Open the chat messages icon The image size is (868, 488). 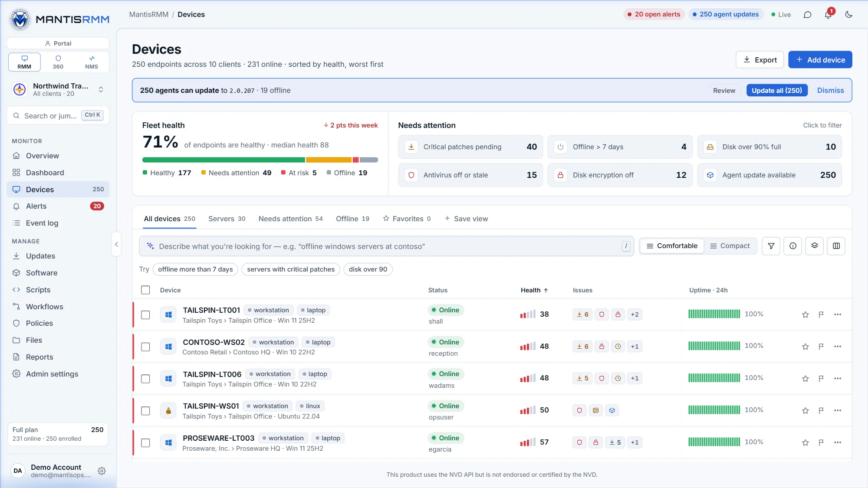(807, 15)
